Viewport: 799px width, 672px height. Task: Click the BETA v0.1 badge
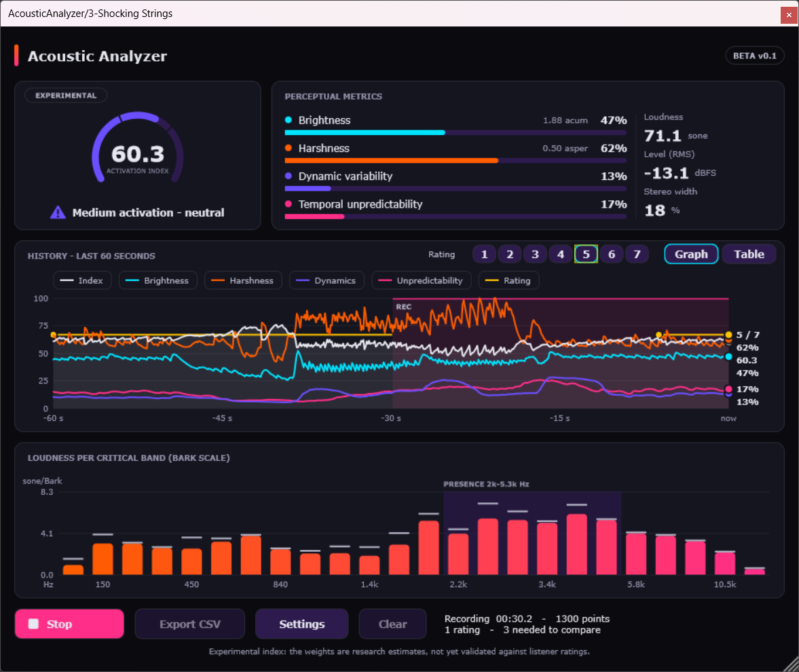point(755,56)
